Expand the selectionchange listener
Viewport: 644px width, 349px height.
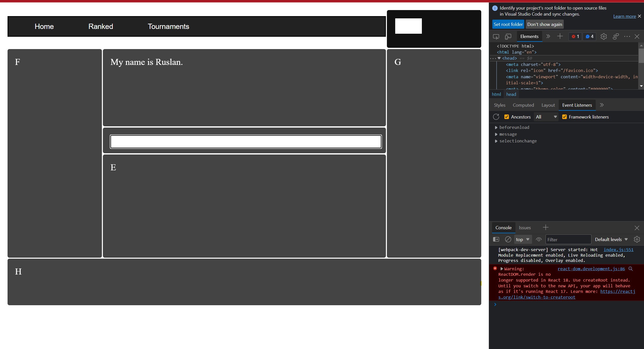[496, 141]
